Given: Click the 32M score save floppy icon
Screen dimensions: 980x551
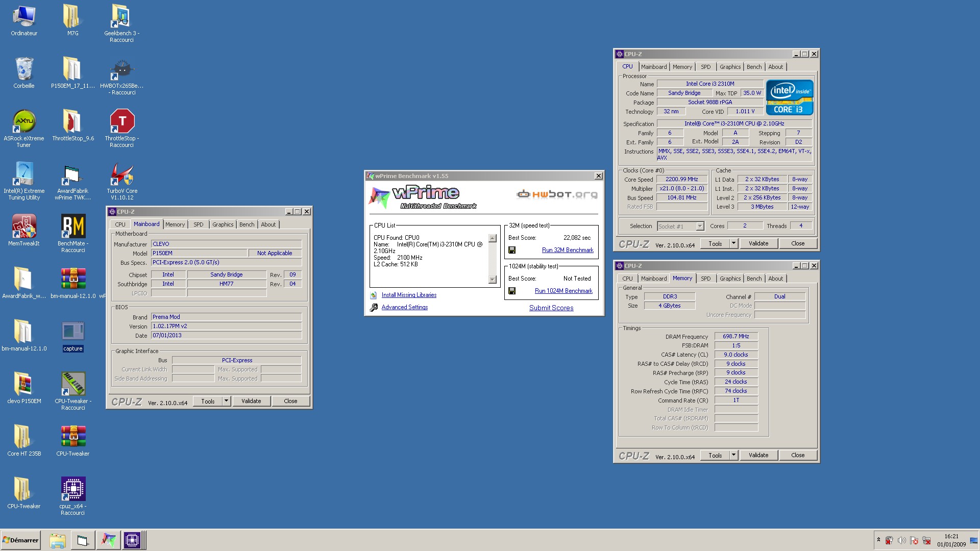Looking at the screenshot, I should (x=512, y=250).
